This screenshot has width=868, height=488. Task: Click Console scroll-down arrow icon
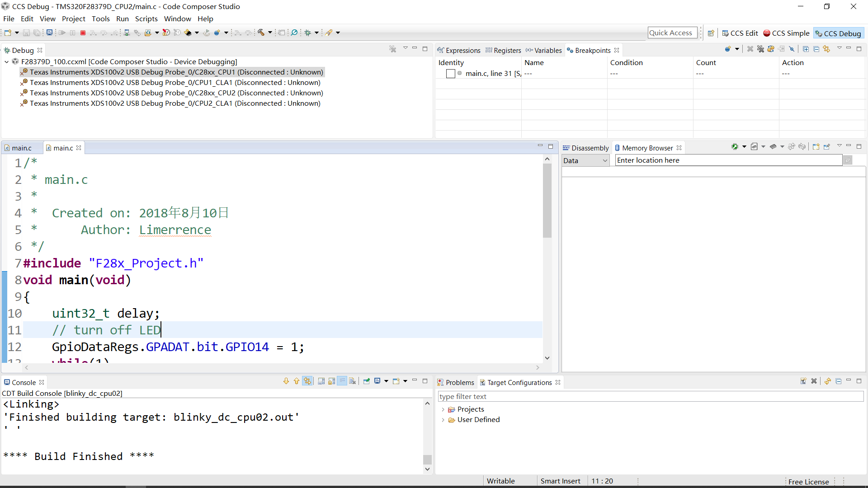pyautogui.click(x=286, y=381)
